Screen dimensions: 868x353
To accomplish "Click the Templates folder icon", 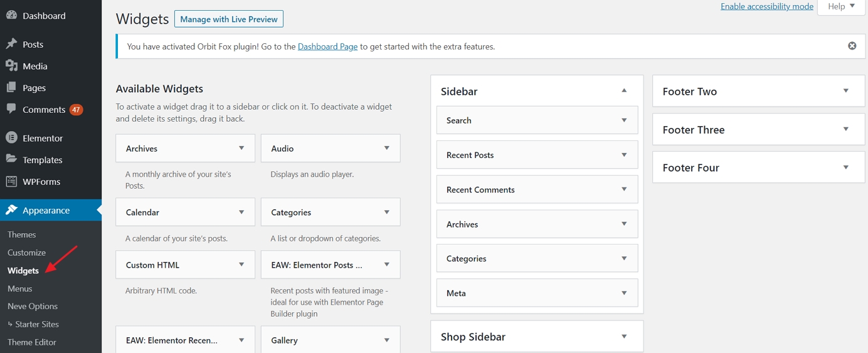I will [11, 159].
